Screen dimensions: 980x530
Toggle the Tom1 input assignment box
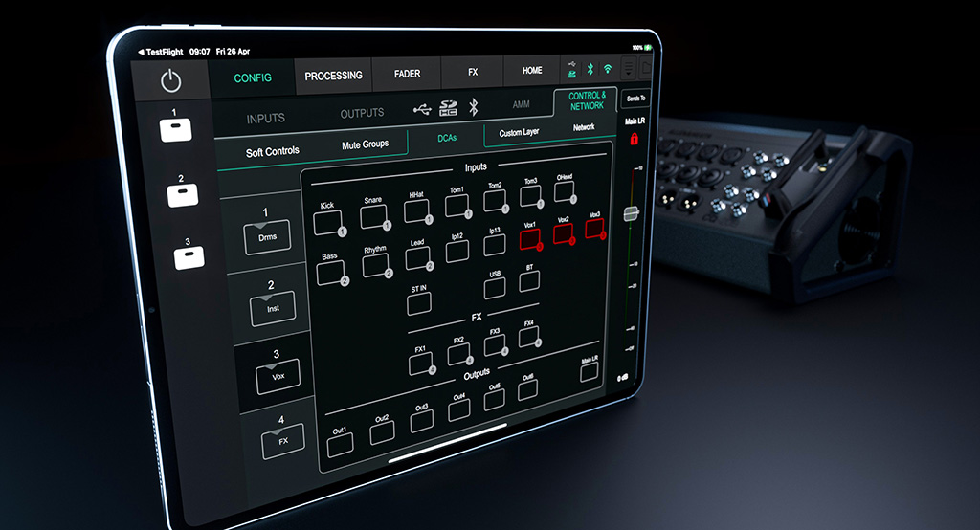pyautogui.click(x=457, y=207)
